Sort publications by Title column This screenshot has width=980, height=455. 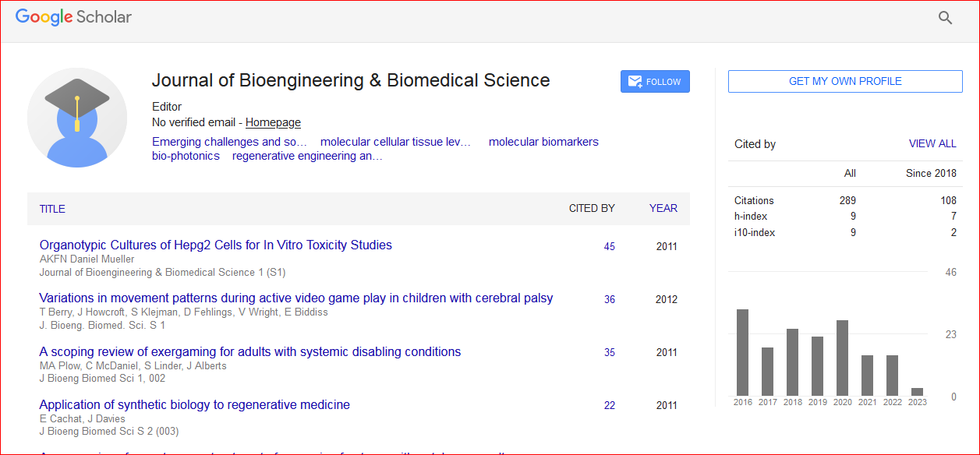point(52,209)
